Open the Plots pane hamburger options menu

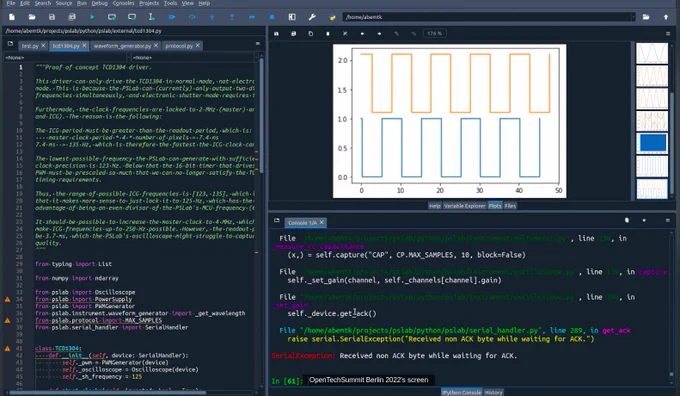(668, 33)
